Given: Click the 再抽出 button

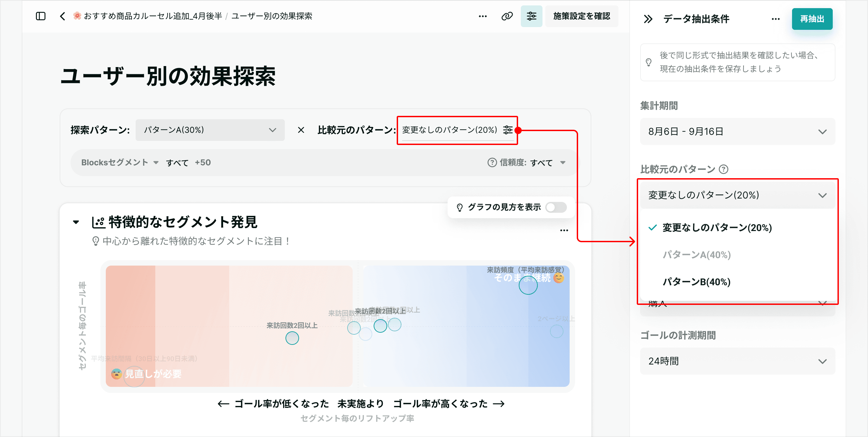Looking at the screenshot, I should [x=812, y=19].
